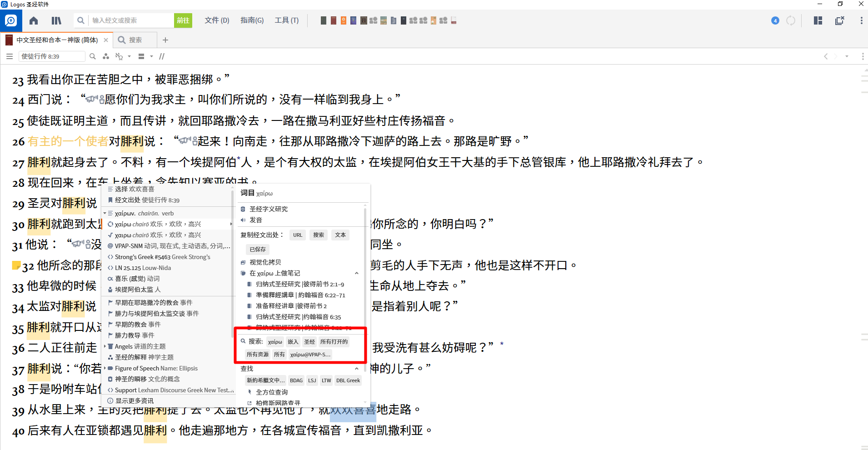Expand the column layout dropdown arrow
This screenshot has height=450, width=868.
(151, 56)
